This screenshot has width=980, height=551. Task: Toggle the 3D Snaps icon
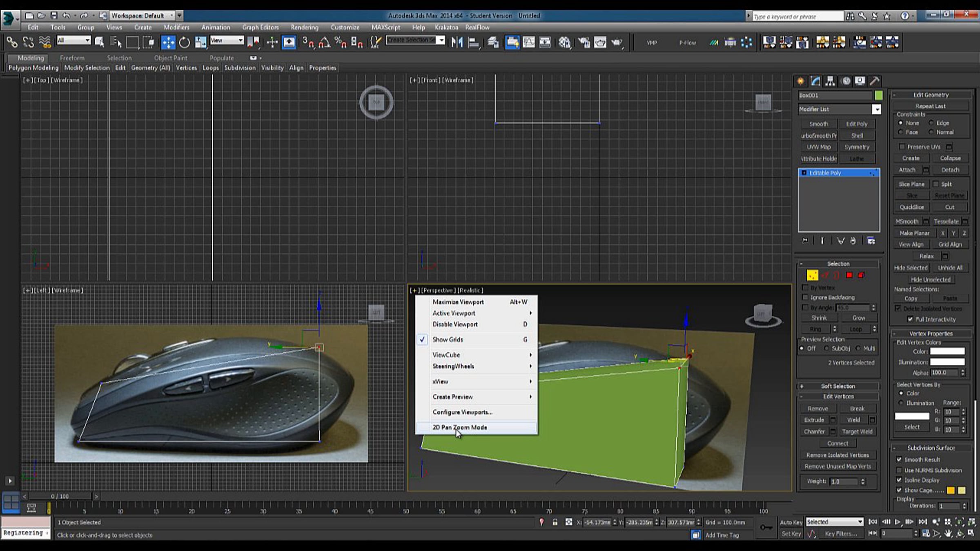307,42
